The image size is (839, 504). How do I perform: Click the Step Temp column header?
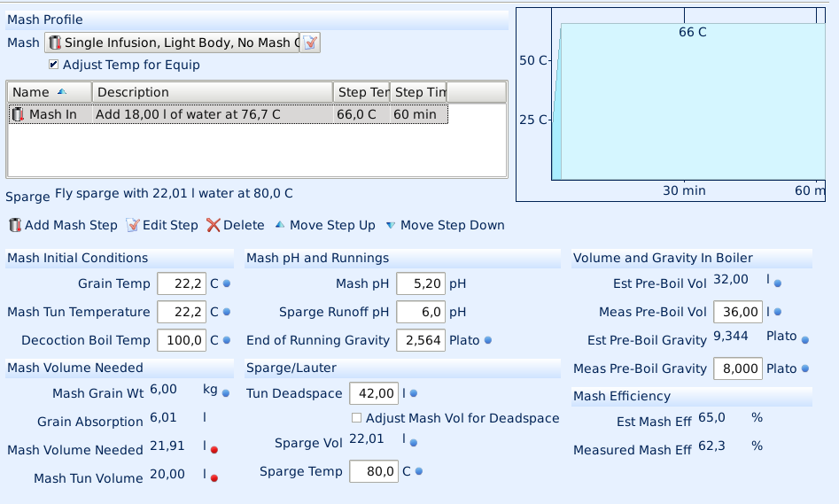[x=361, y=92]
